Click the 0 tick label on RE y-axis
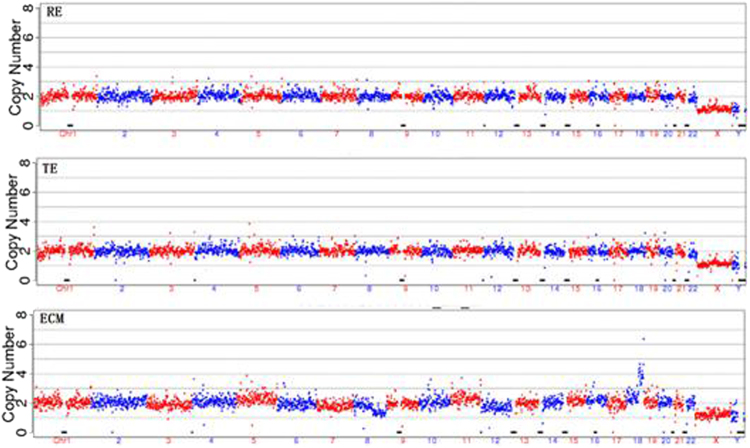750x448 pixels. coord(29,126)
